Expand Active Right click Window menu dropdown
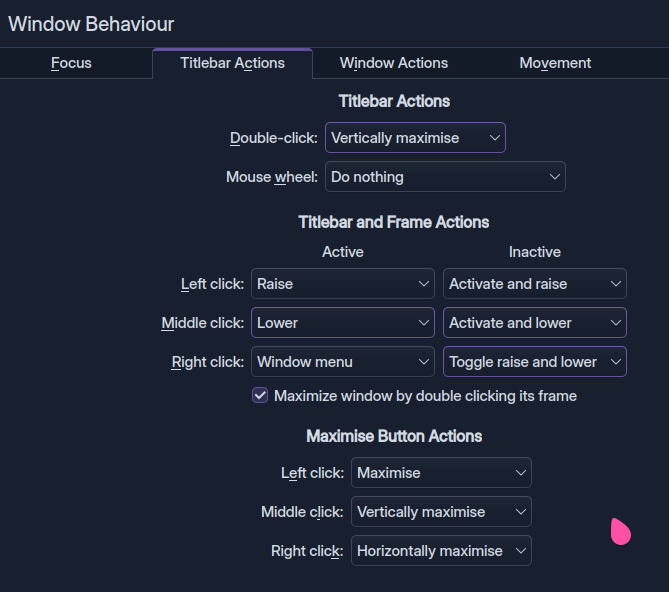Image resolution: width=669 pixels, height=592 pixels. coord(342,362)
